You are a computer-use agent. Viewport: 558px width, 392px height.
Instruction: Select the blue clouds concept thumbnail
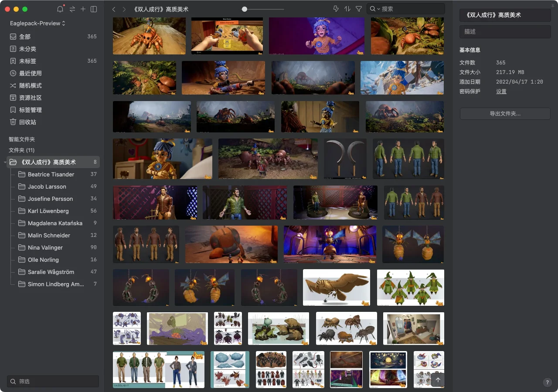[x=230, y=369]
